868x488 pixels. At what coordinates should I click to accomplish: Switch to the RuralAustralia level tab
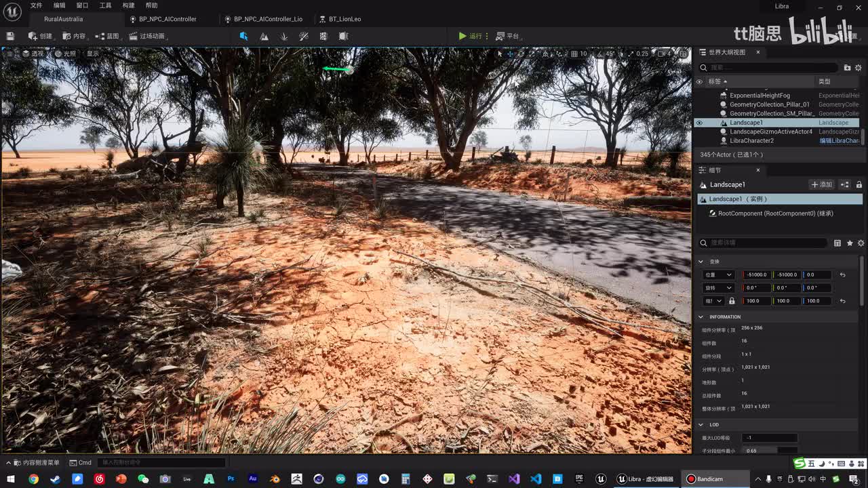point(63,19)
